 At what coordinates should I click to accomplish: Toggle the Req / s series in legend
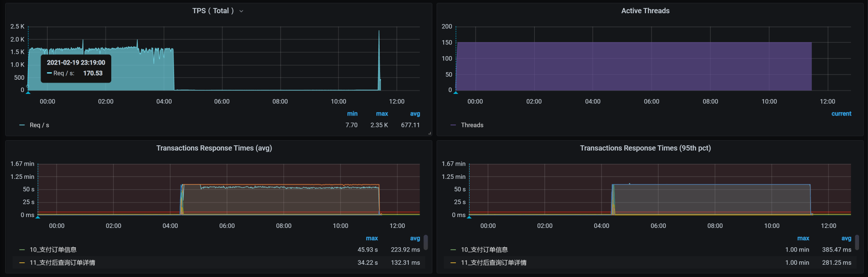pos(39,125)
